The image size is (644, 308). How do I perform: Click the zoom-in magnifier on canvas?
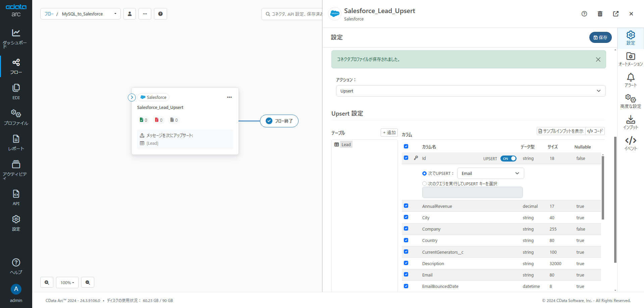(x=47, y=283)
